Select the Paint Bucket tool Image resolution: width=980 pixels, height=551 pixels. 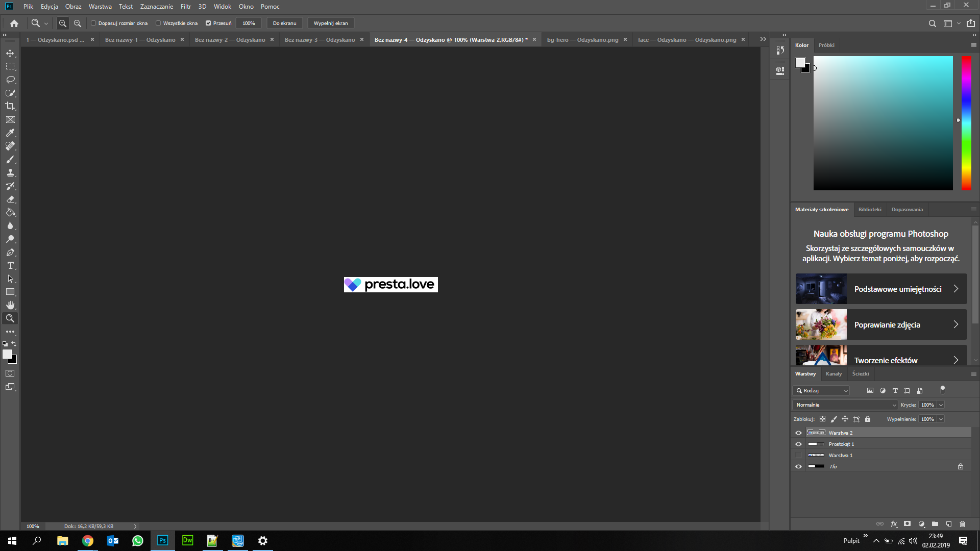point(10,213)
